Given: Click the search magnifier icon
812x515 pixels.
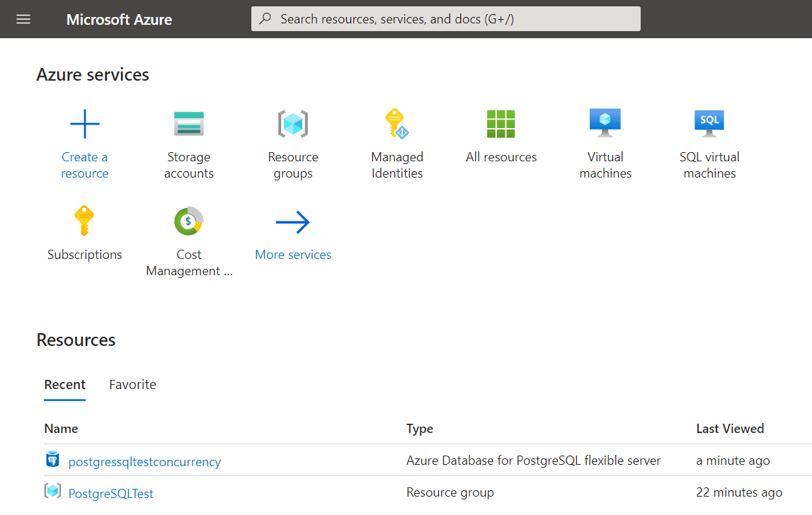Looking at the screenshot, I should (x=265, y=18).
